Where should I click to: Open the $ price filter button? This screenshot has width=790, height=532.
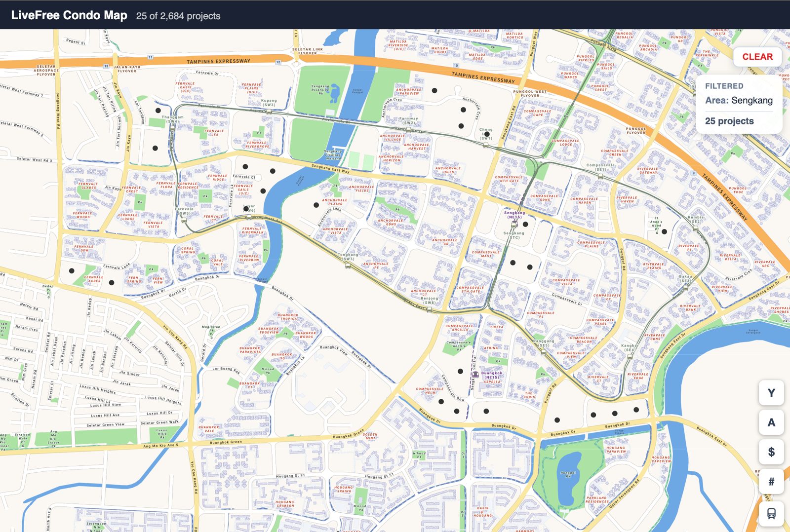coord(771,452)
